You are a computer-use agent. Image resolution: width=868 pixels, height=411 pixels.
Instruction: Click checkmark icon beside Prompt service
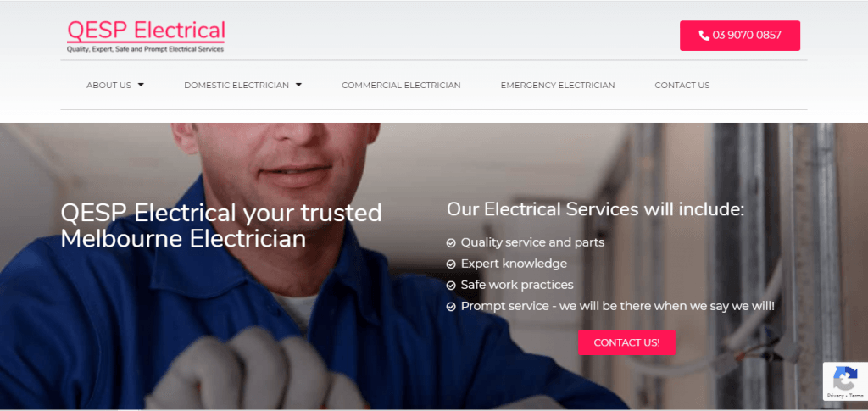451,307
